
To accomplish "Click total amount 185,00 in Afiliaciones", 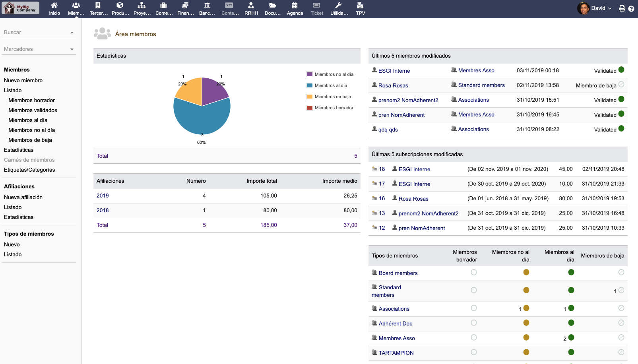I will 269,225.
